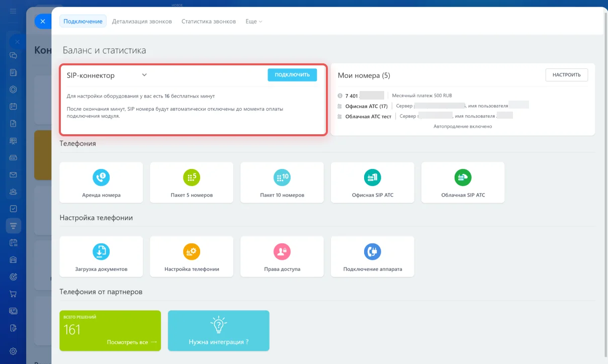This screenshot has width=608, height=364.
Task: Open the settings gear at sidebar bottom
Action: pyautogui.click(x=14, y=351)
